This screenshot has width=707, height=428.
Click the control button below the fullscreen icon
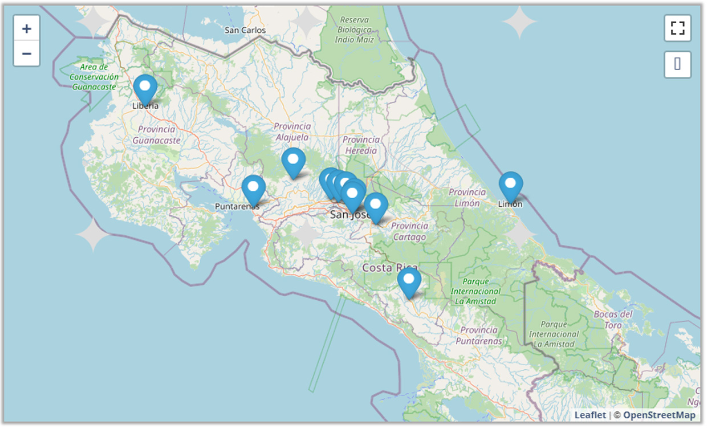(678, 65)
